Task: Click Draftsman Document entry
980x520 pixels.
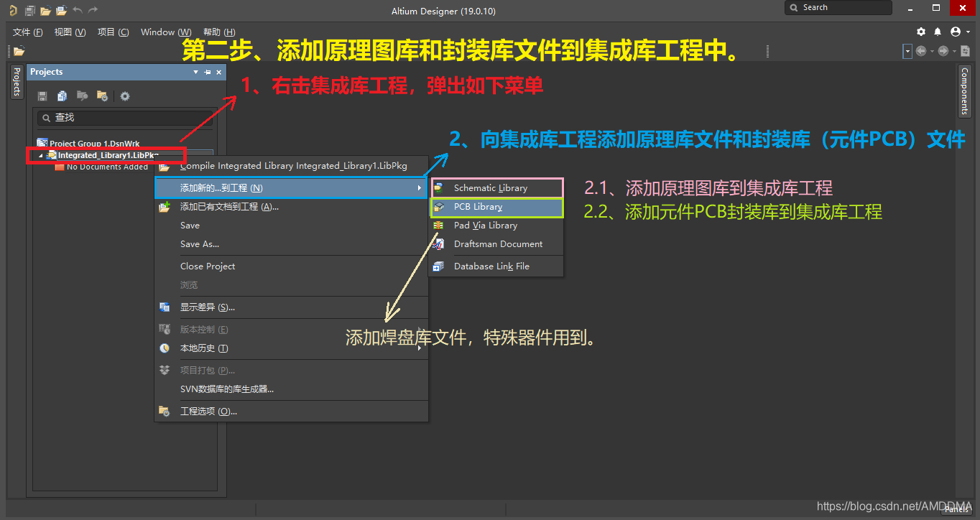Action: click(498, 244)
